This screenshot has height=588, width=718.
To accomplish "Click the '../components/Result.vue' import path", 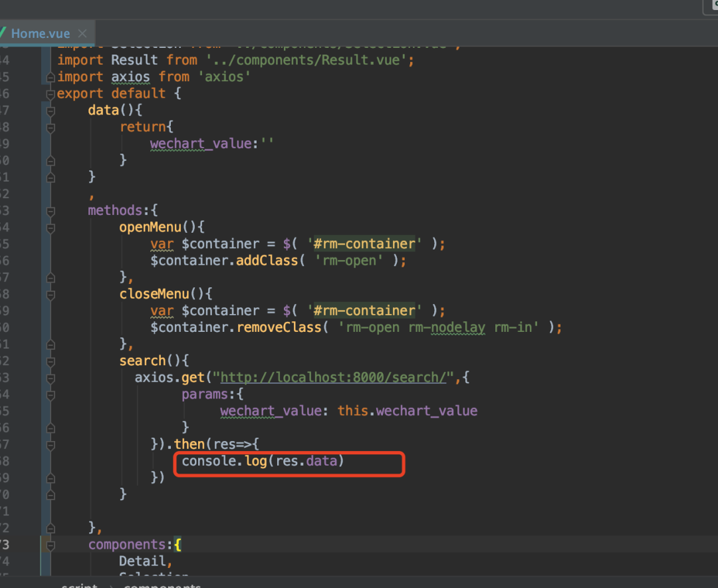I will pyautogui.click(x=306, y=60).
